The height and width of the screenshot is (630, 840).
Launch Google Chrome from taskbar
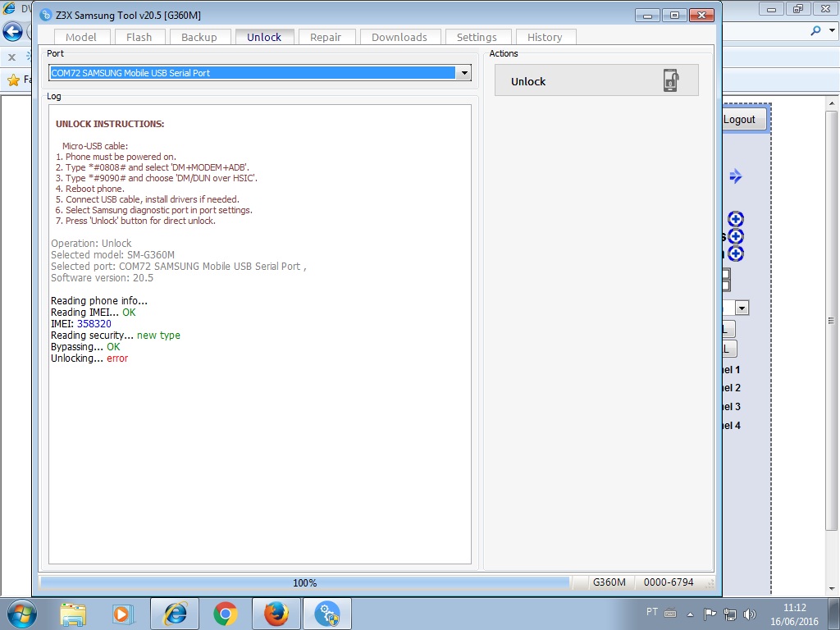[226, 614]
